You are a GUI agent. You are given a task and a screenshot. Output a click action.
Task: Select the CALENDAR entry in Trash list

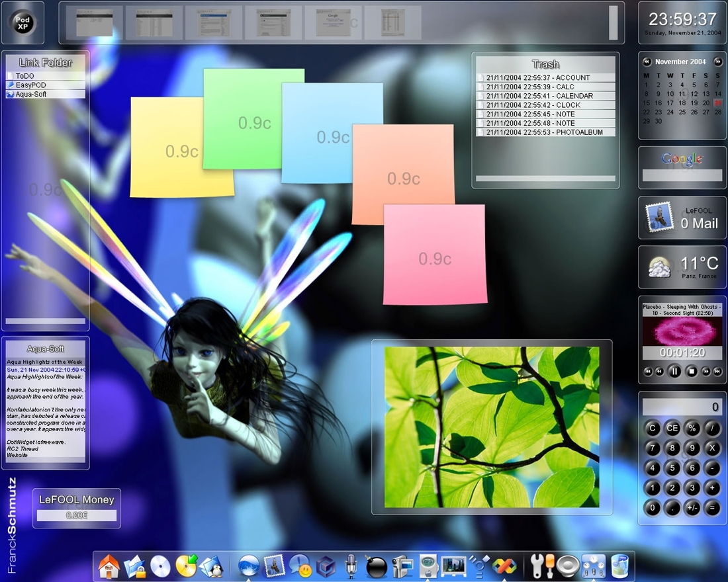tap(545, 96)
